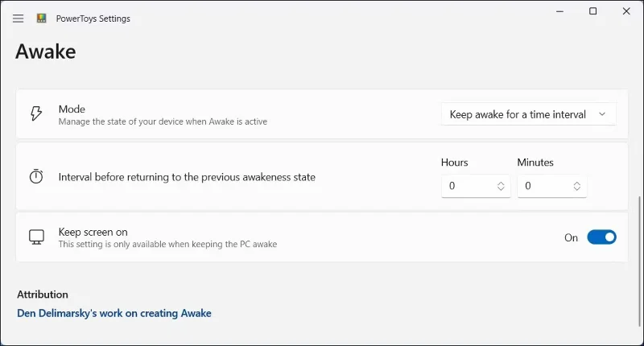Focus the Hours value input field
This screenshot has height=346, width=644.
467,186
